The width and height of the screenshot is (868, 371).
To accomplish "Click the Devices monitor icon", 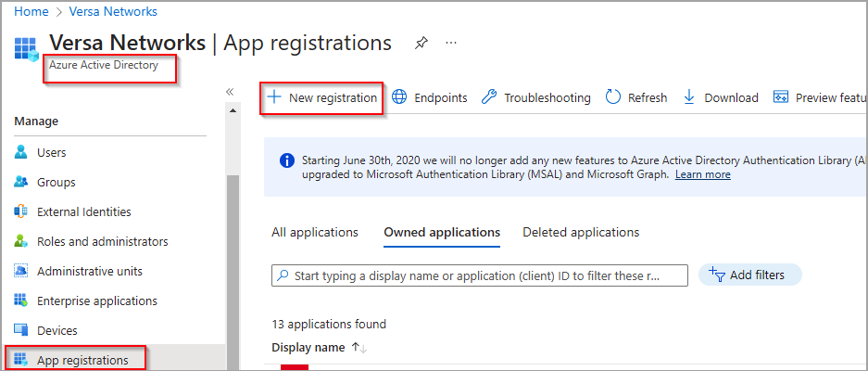I will pos(21,330).
